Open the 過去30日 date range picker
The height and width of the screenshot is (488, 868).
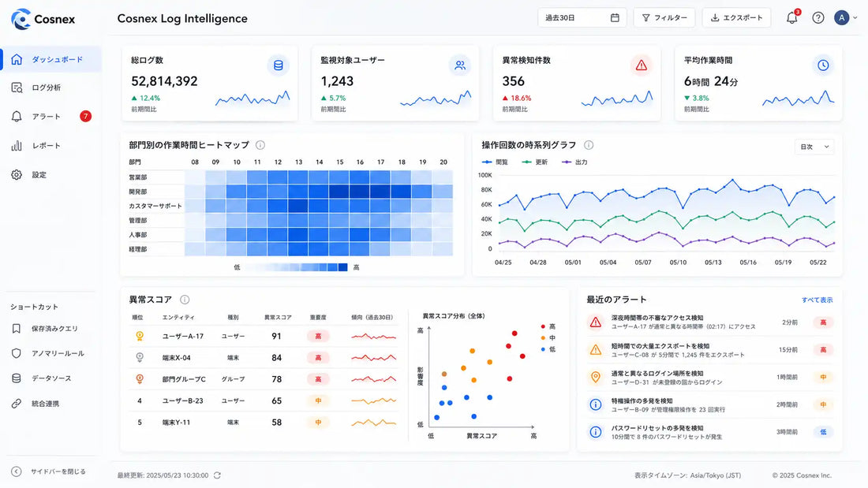tap(582, 17)
